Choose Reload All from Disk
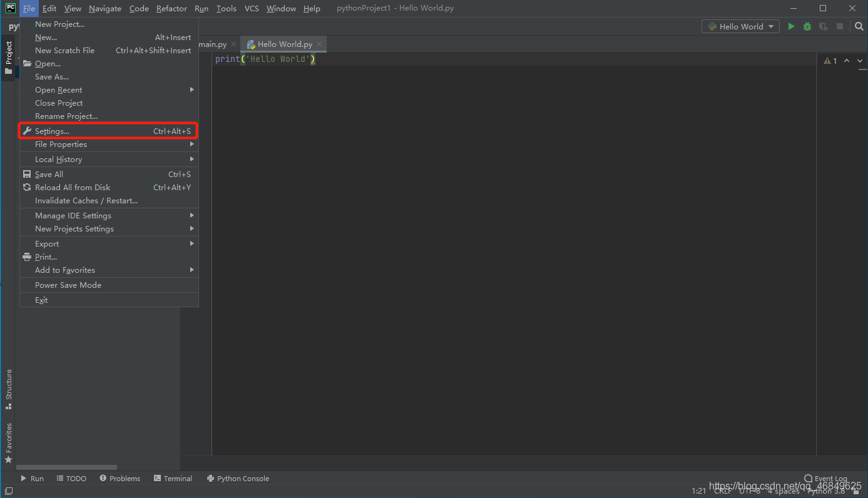868x498 pixels. point(109,188)
